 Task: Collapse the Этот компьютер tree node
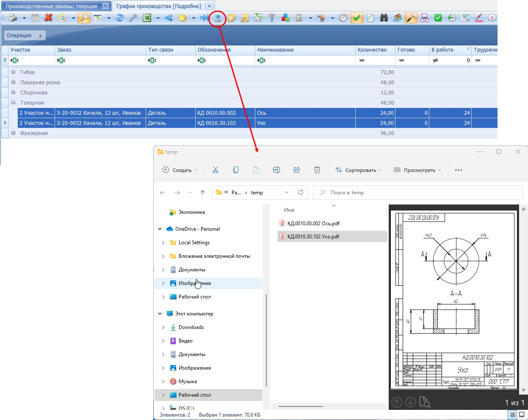[x=160, y=314]
